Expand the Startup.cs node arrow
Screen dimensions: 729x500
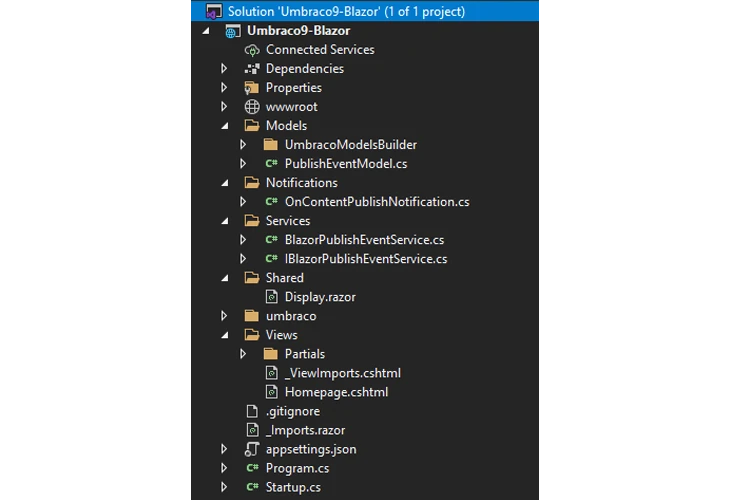coord(224,487)
